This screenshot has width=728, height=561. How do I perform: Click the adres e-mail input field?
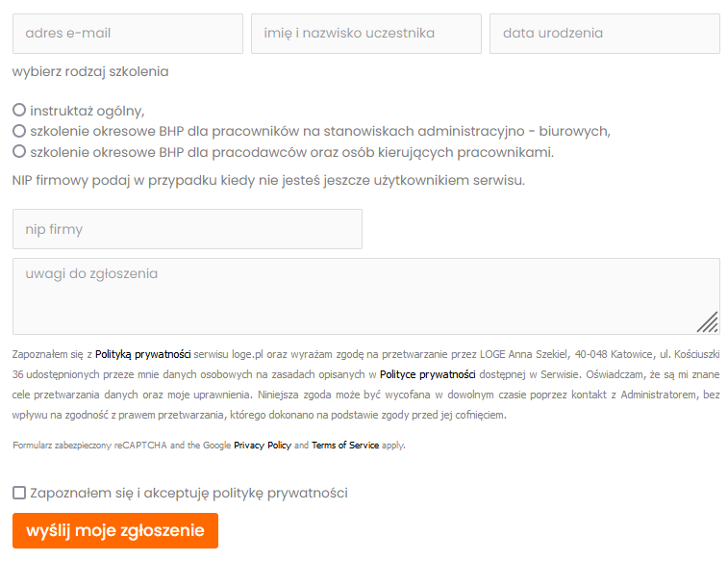(127, 34)
